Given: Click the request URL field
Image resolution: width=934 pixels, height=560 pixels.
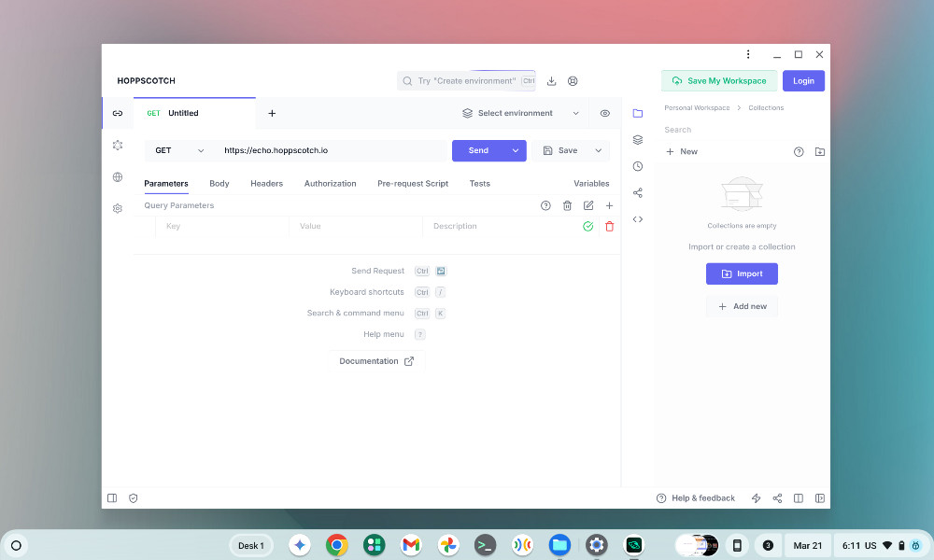Looking at the screenshot, I should click(331, 150).
